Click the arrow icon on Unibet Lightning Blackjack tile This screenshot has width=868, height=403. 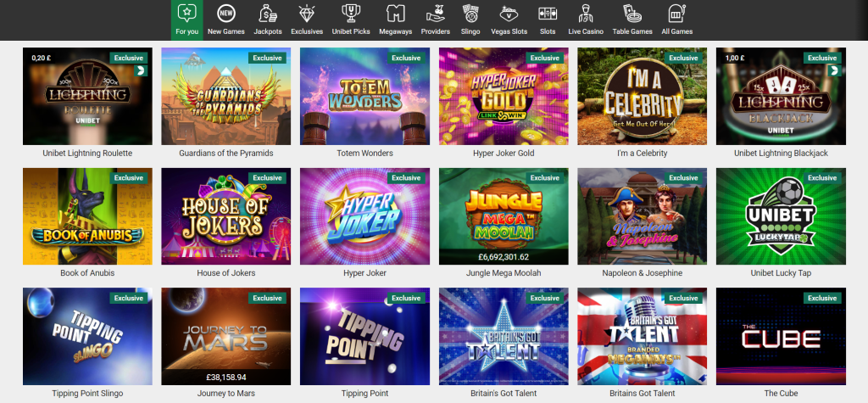(x=834, y=70)
